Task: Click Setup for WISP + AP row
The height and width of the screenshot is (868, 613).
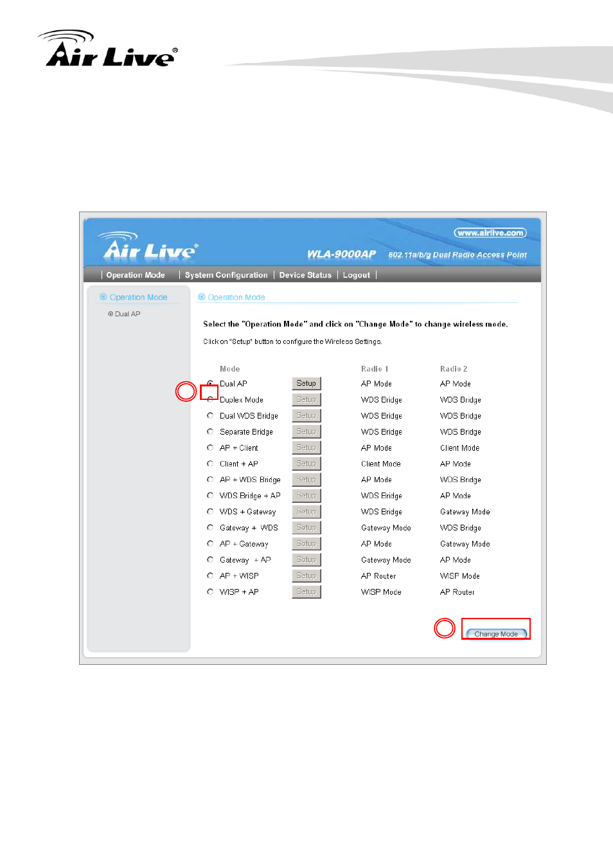Action: (306, 592)
